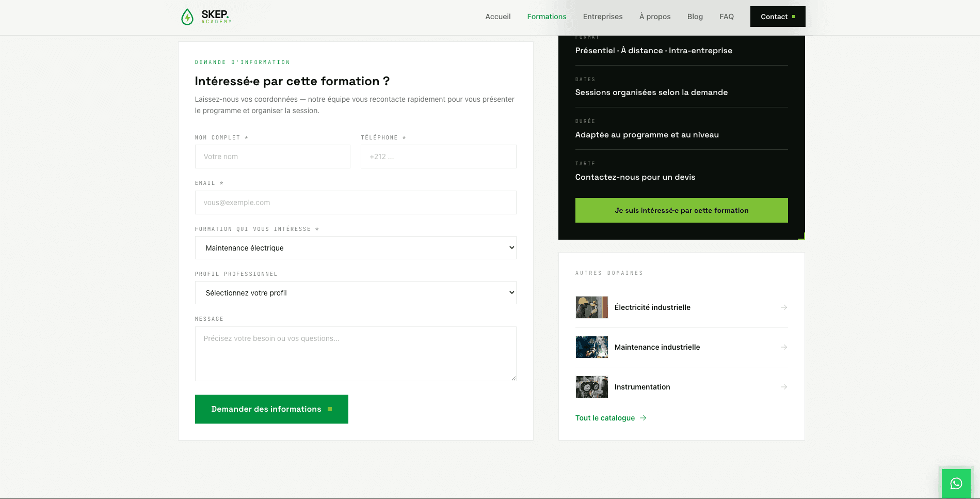Click arrow next to Électricité industrielle
The image size is (980, 499).
pyautogui.click(x=783, y=307)
